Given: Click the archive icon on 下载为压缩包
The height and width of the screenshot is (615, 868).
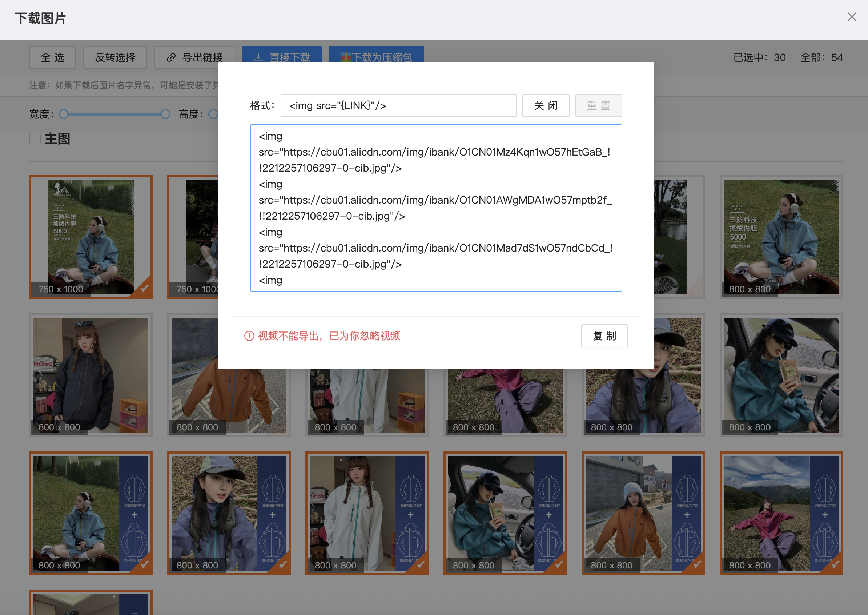Looking at the screenshot, I should (x=346, y=57).
